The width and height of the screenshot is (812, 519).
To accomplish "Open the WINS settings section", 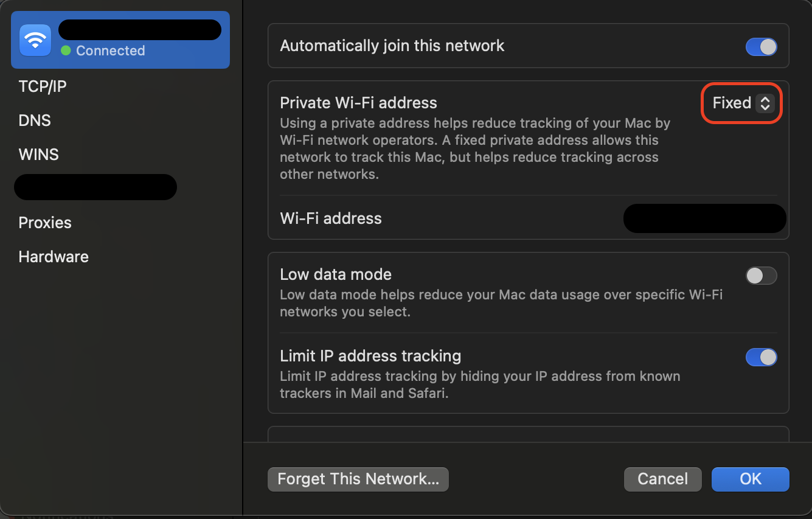I will tap(38, 154).
